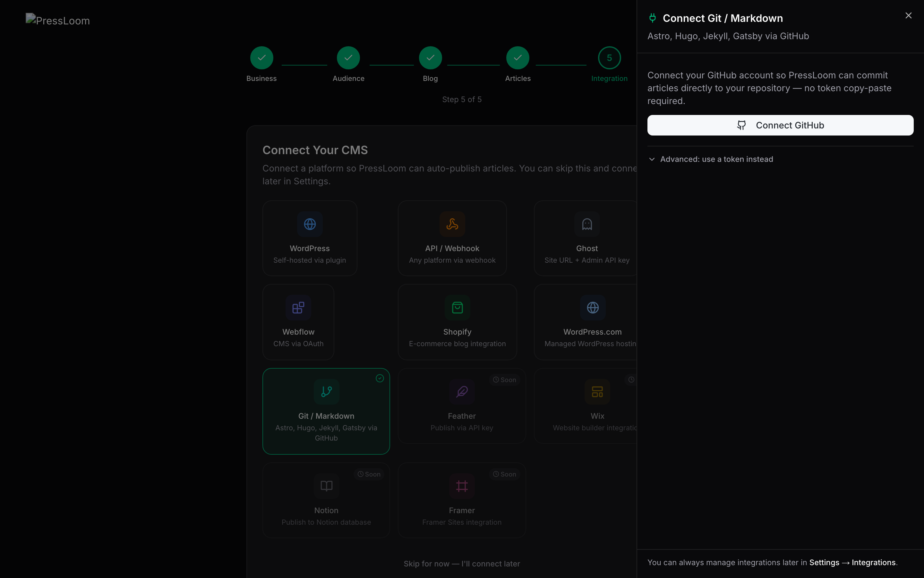Click the Wix layout icon
The height and width of the screenshot is (578, 924).
[597, 391]
